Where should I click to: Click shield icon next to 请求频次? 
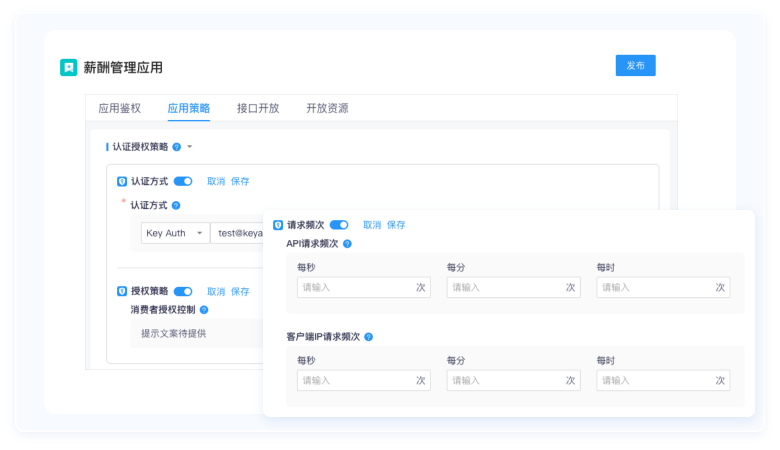278,225
